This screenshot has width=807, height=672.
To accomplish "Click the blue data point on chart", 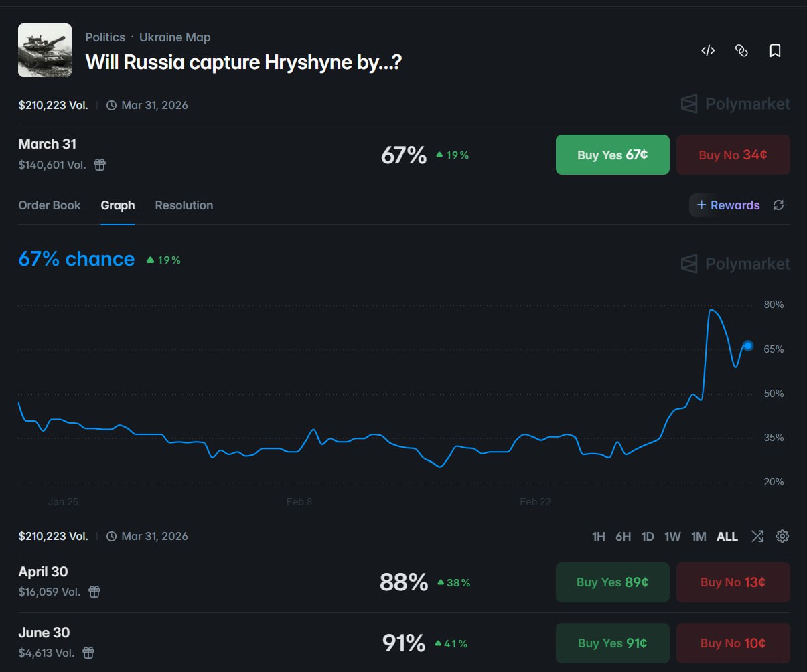I will (748, 345).
